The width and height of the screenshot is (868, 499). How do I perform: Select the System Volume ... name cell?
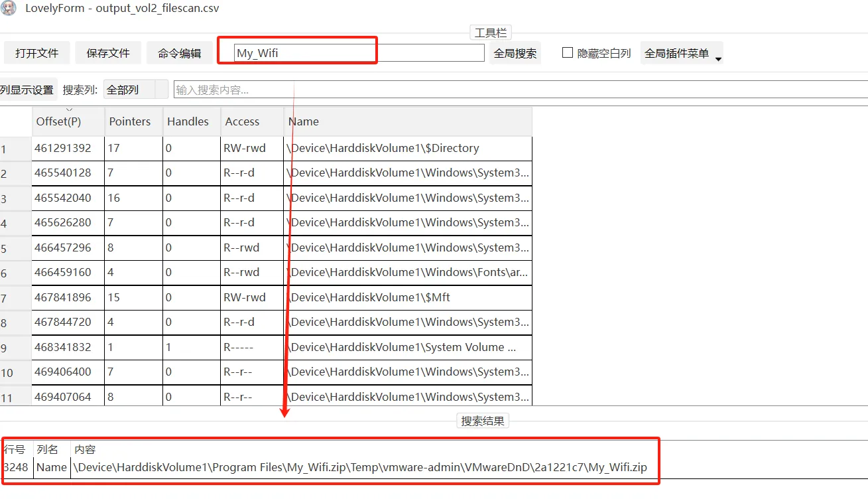pyautogui.click(x=408, y=347)
